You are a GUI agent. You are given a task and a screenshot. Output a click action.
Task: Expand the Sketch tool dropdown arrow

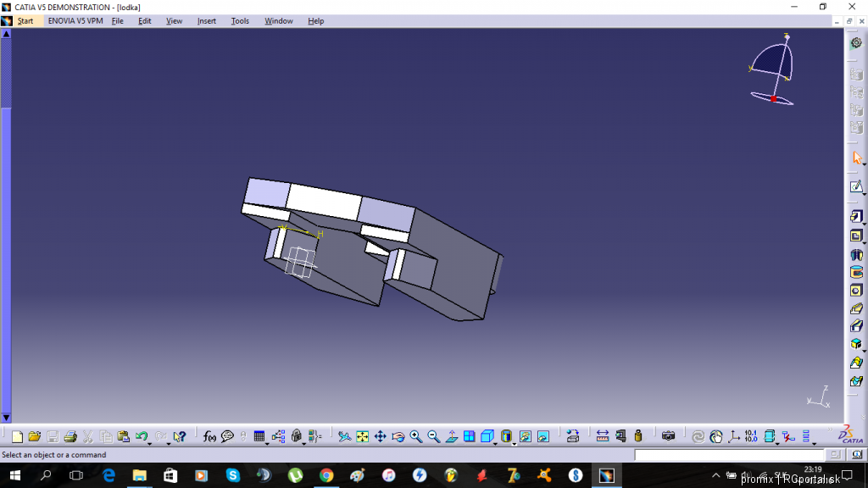pyautogui.click(x=864, y=193)
